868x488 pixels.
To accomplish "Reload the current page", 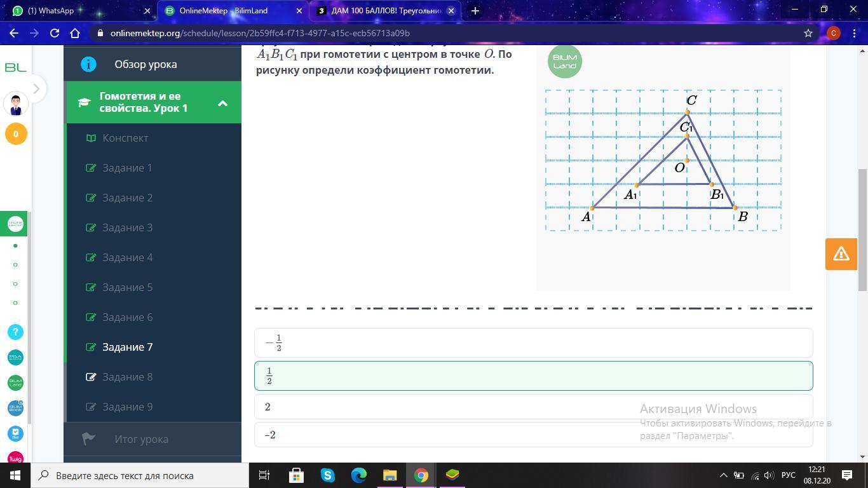I will [x=55, y=33].
